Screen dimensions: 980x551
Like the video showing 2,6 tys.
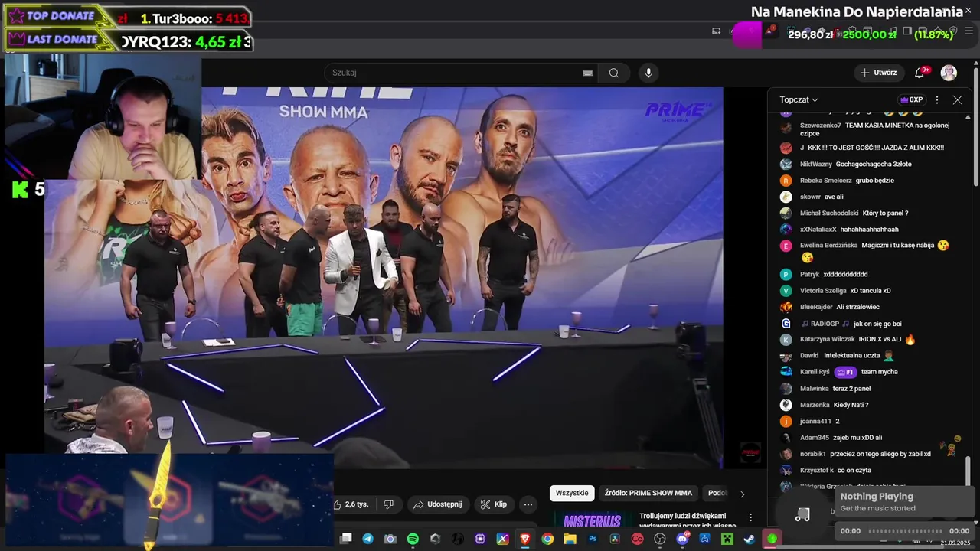coord(352,504)
